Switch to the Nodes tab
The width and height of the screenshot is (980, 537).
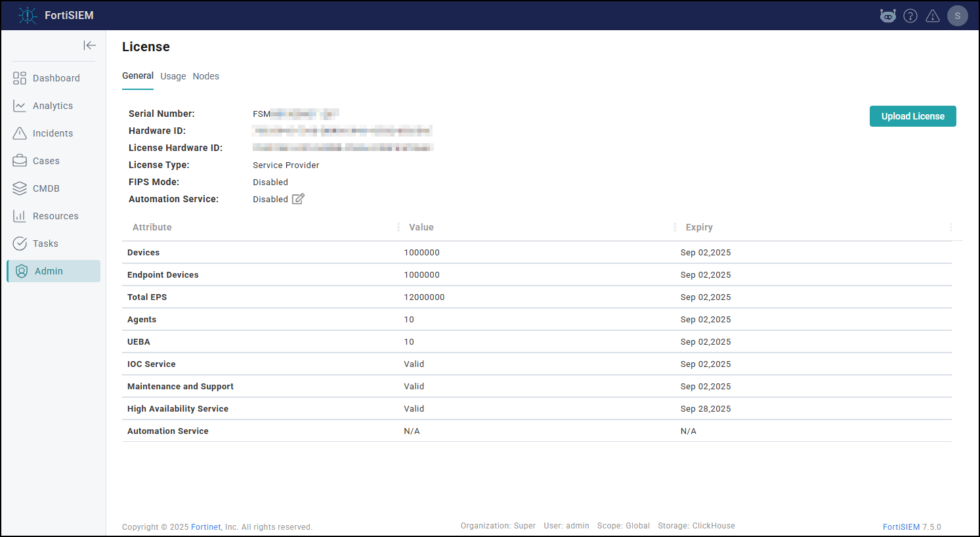click(x=206, y=76)
